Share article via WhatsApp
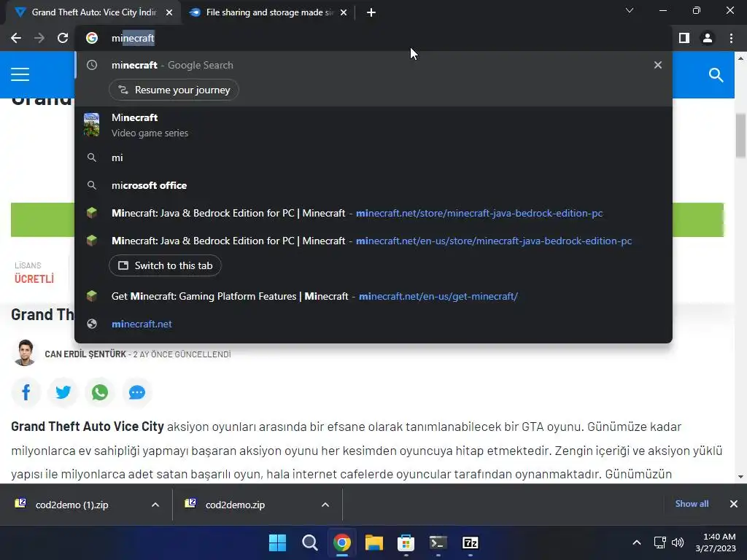 coord(100,392)
